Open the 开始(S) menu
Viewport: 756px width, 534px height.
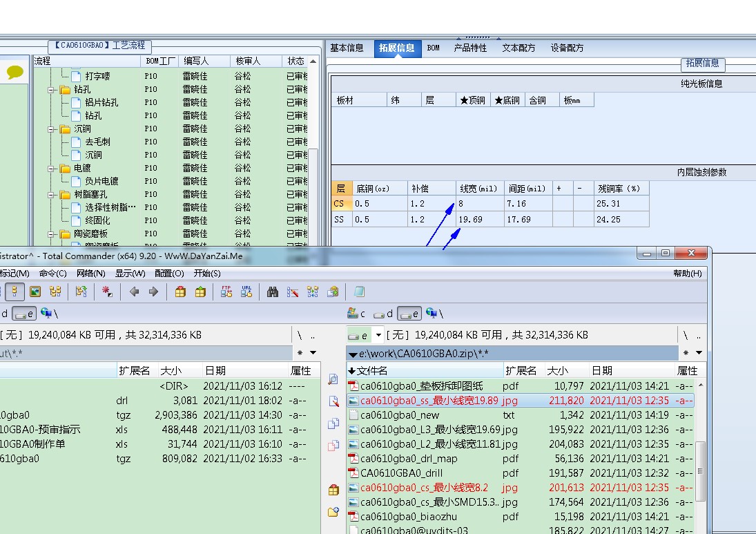click(x=207, y=274)
